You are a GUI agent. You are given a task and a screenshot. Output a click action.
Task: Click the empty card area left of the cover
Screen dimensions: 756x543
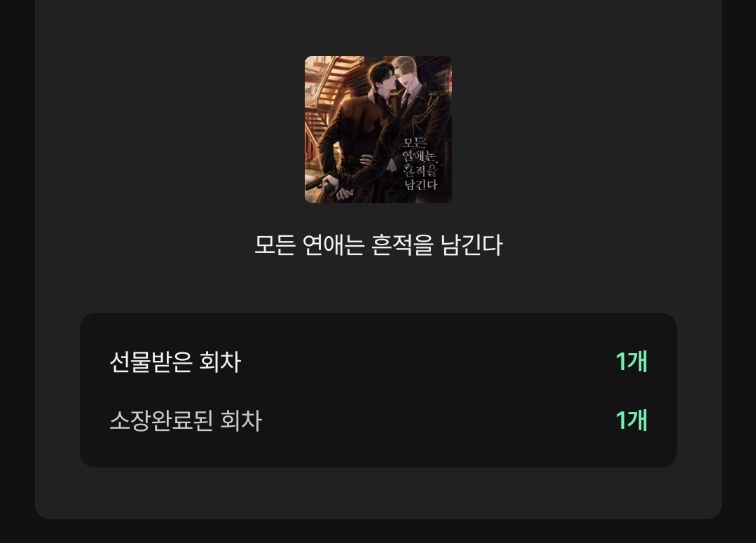click(x=169, y=129)
